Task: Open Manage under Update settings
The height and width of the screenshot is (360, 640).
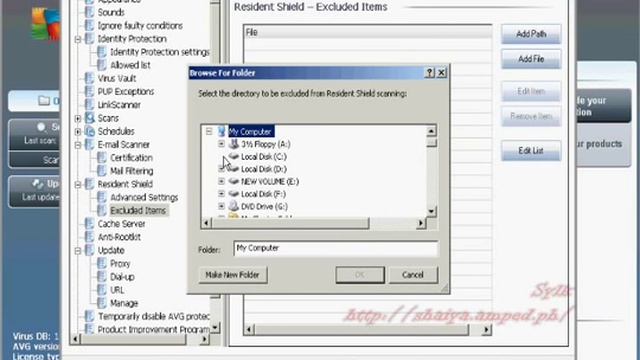Action: (124, 303)
